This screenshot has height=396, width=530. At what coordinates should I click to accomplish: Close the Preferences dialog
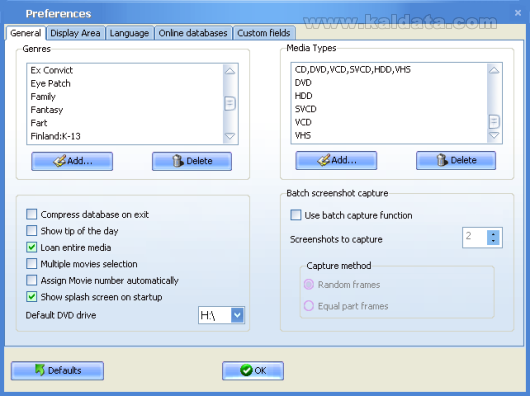coord(517,13)
